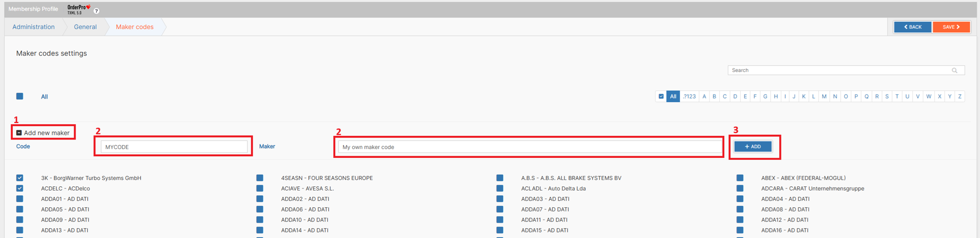Uncheck the 3K BorgWarner Turbo Systems checkbox
980x238 pixels.
(20, 178)
